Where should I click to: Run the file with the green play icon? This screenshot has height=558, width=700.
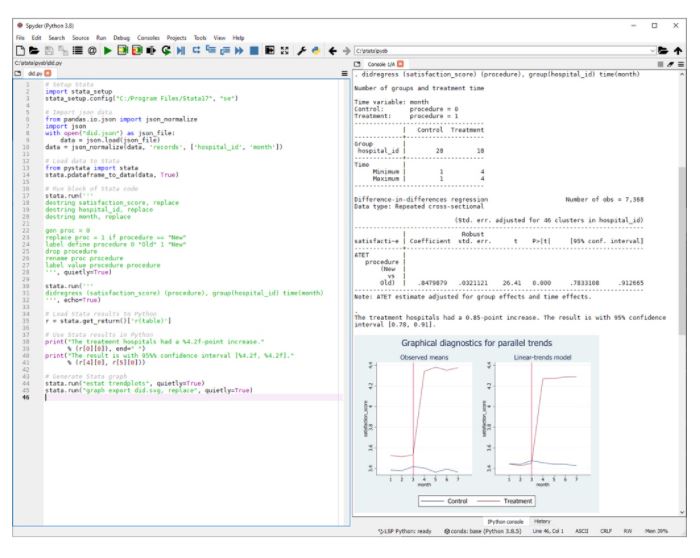[x=107, y=50]
